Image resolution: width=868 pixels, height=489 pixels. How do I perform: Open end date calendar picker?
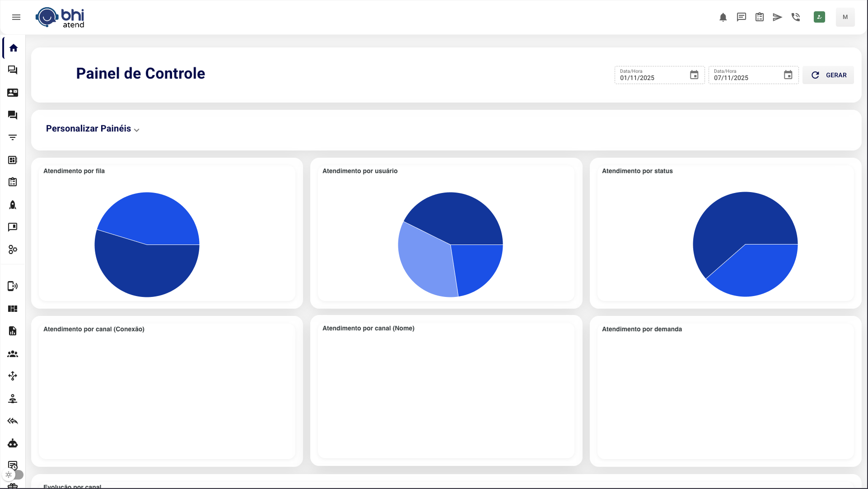[788, 75]
